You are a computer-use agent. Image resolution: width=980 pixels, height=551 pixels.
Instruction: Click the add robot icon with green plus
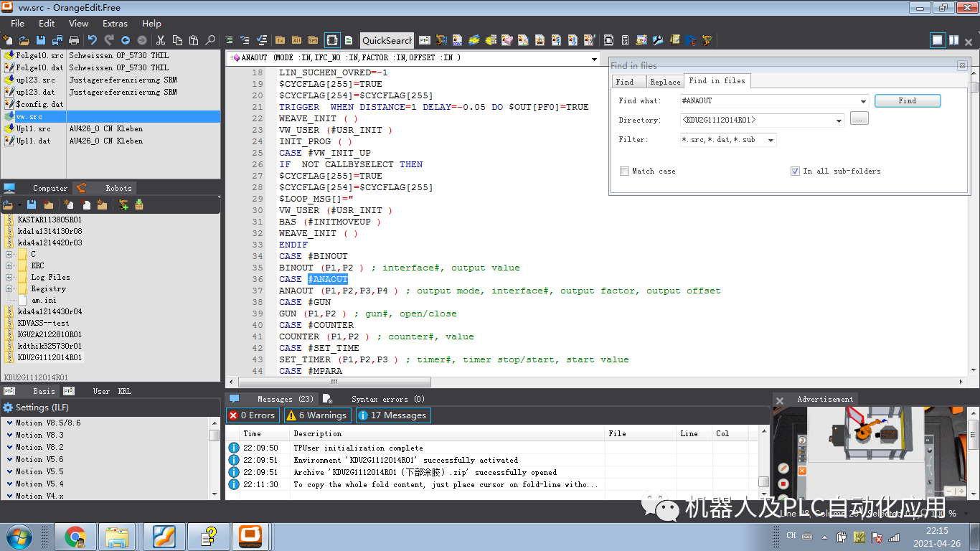tap(123, 205)
